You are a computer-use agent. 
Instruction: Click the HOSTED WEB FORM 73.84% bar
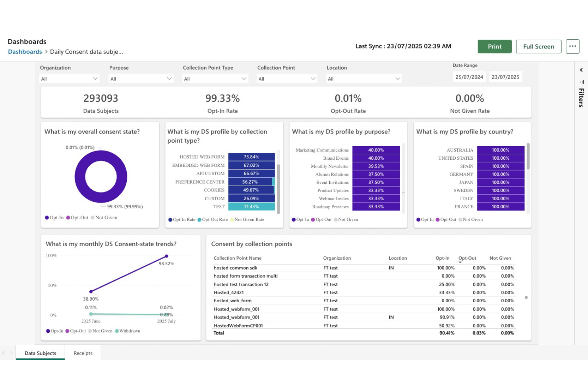251,157
